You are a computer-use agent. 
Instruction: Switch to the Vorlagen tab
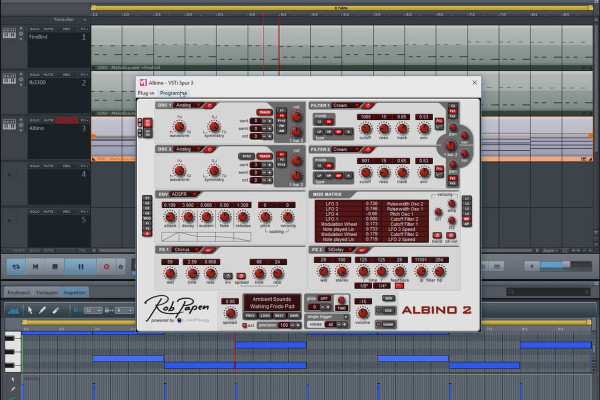coord(47,292)
